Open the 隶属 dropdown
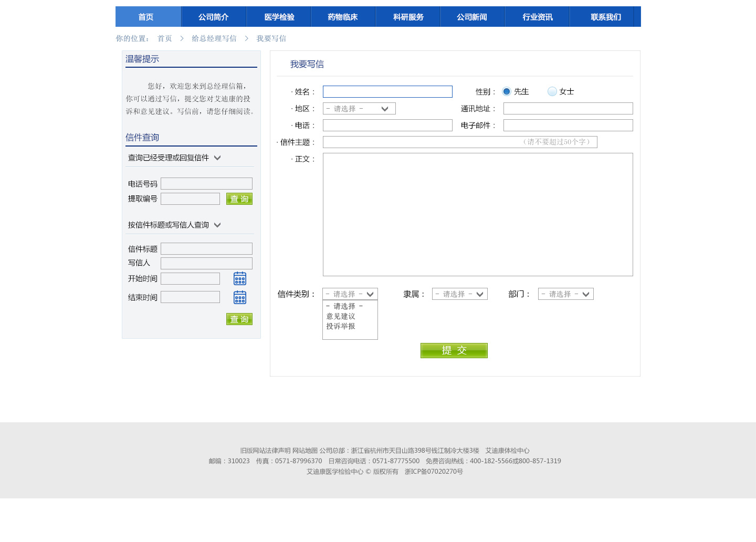This screenshot has height=542, width=756. pos(459,294)
